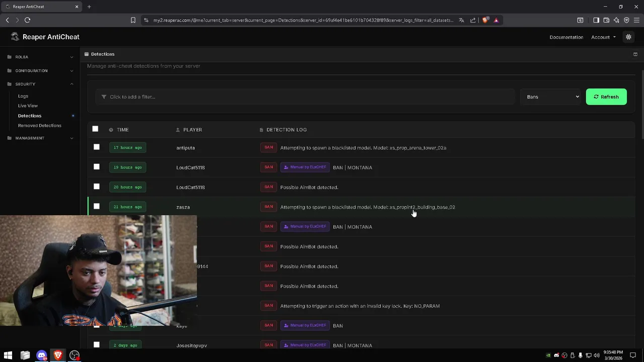The image size is (644, 362).
Task: Open Logs in the Security menu
Action: tap(23, 96)
